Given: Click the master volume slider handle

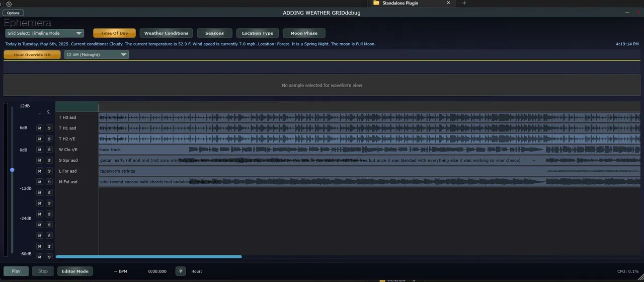Looking at the screenshot, I should (x=12, y=170).
